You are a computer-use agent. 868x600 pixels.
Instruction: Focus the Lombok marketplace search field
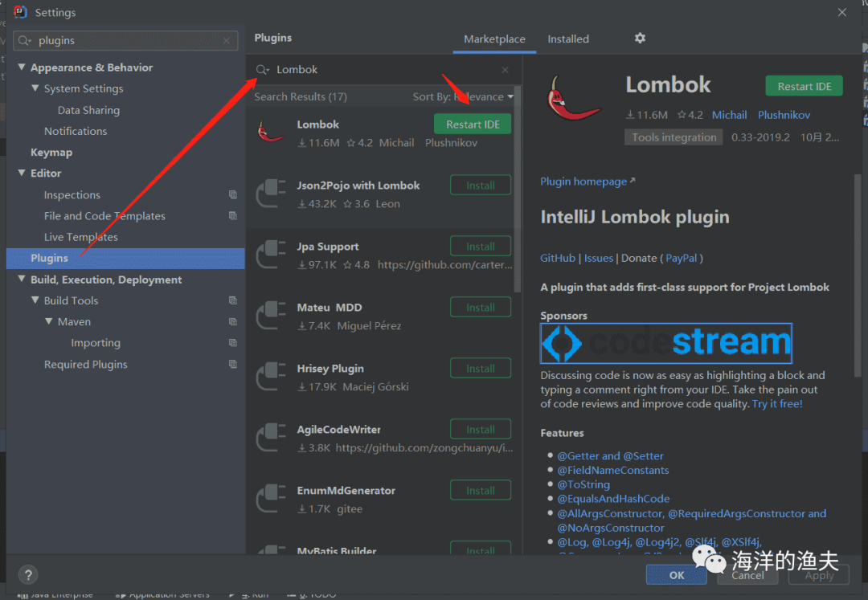pos(383,70)
